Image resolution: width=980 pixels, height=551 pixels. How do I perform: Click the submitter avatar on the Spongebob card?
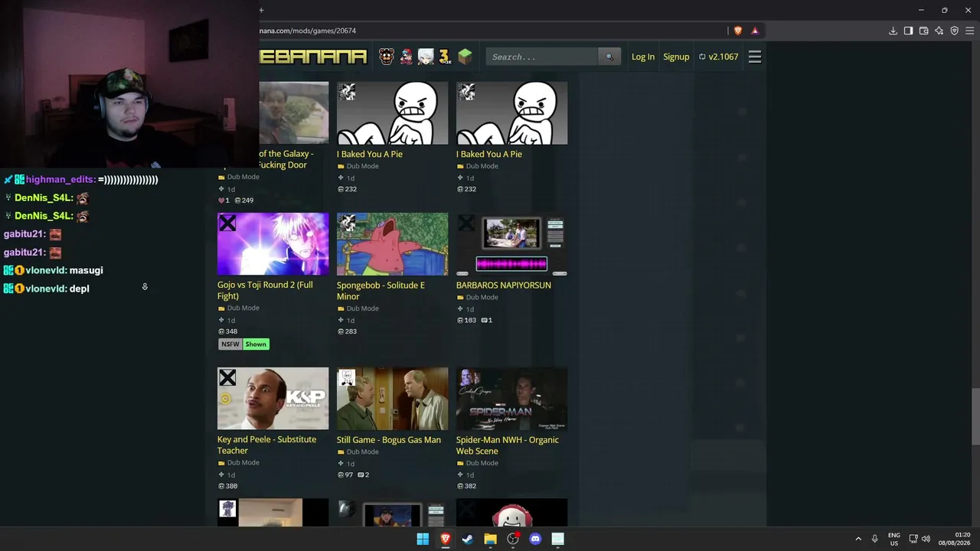point(347,223)
